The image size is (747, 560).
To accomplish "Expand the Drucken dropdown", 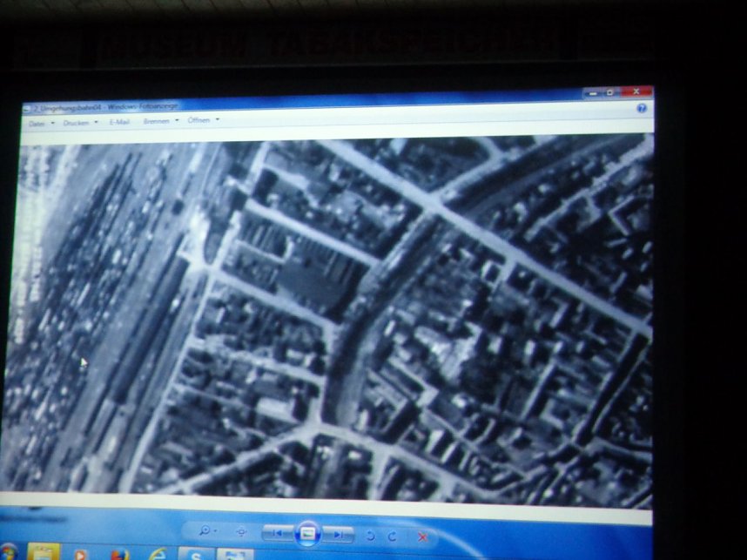I will coord(79,123).
